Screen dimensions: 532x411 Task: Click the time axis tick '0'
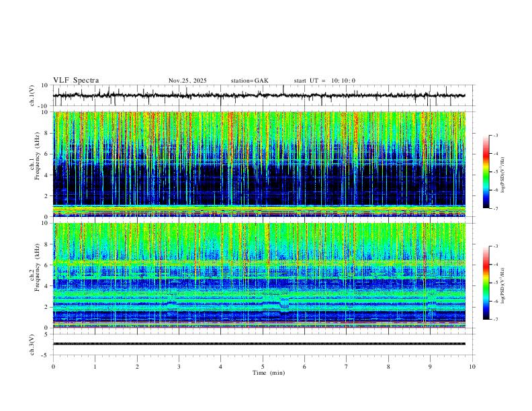coord(53,367)
